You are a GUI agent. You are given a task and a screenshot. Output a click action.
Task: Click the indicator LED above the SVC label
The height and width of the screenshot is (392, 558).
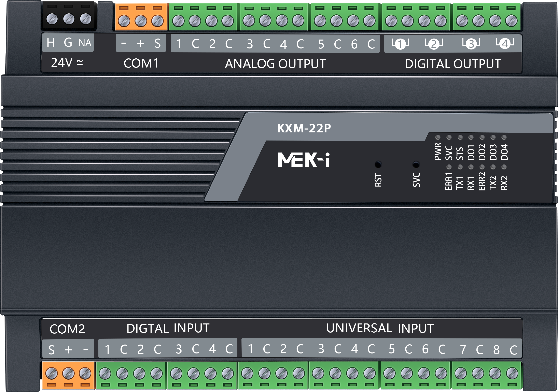point(449,137)
